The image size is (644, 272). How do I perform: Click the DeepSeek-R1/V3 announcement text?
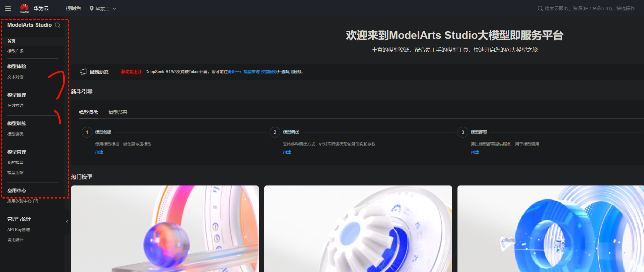pos(224,72)
